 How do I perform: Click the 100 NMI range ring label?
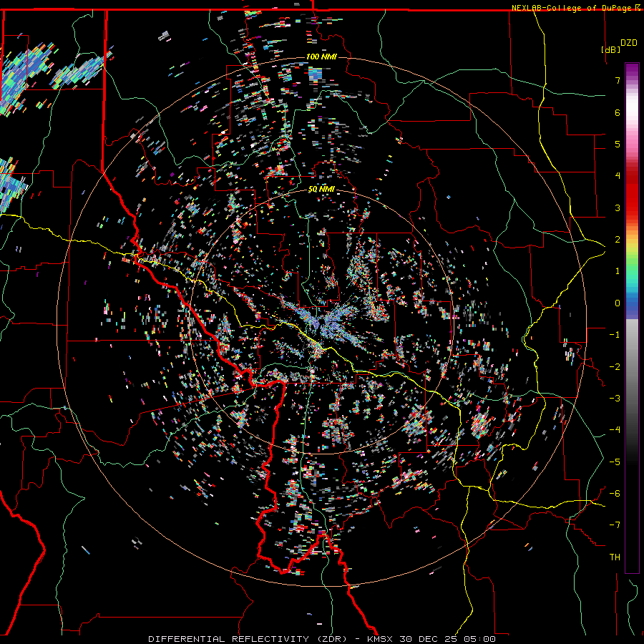(x=321, y=57)
